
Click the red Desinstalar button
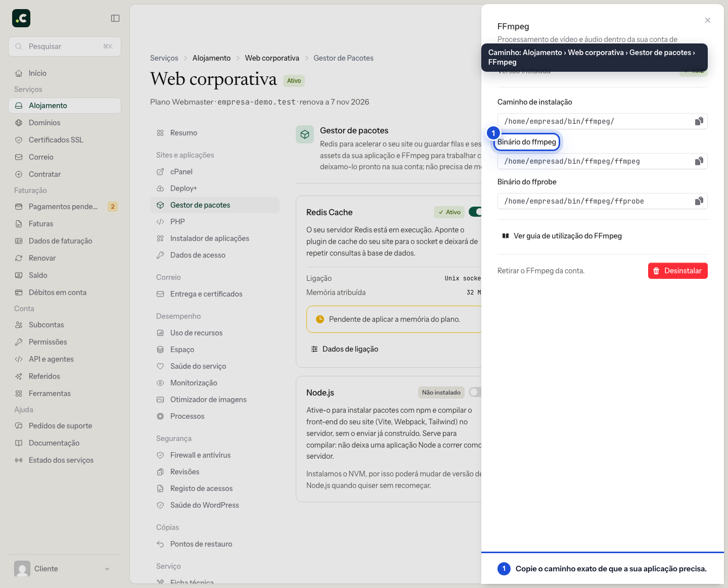point(678,271)
